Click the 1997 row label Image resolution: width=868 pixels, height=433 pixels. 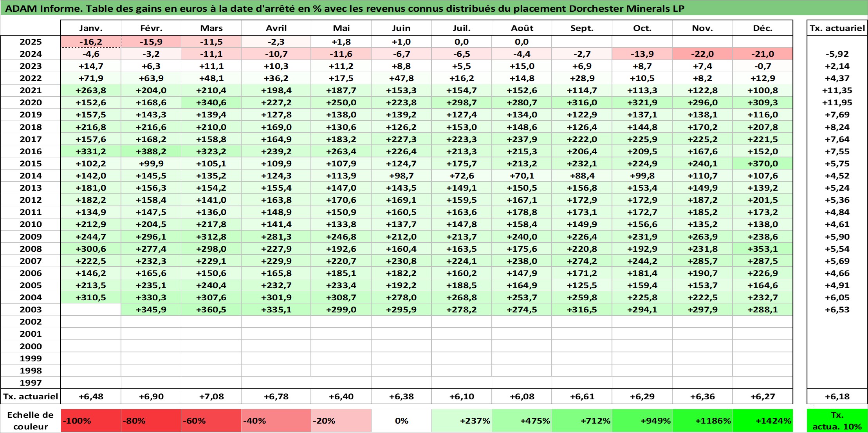[x=31, y=382]
